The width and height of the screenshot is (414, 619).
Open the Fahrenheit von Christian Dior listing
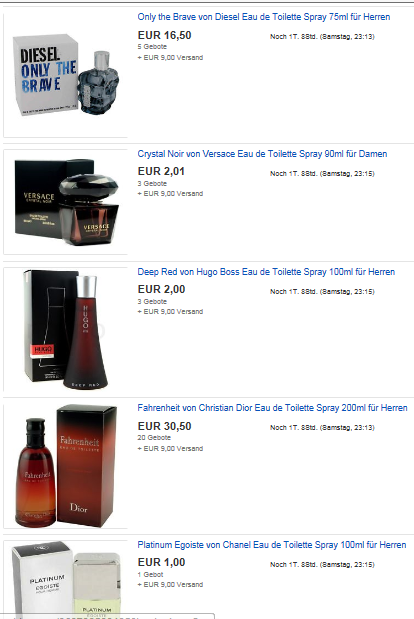pos(272,408)
